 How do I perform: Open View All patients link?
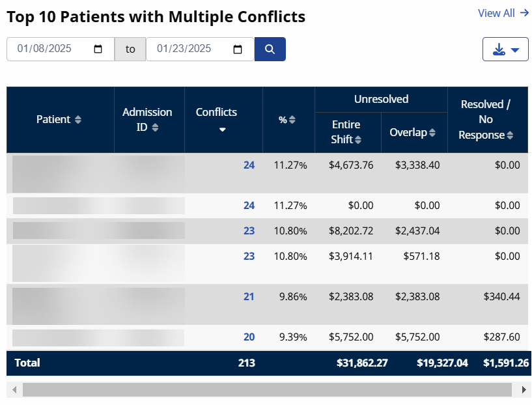(503, 13)
